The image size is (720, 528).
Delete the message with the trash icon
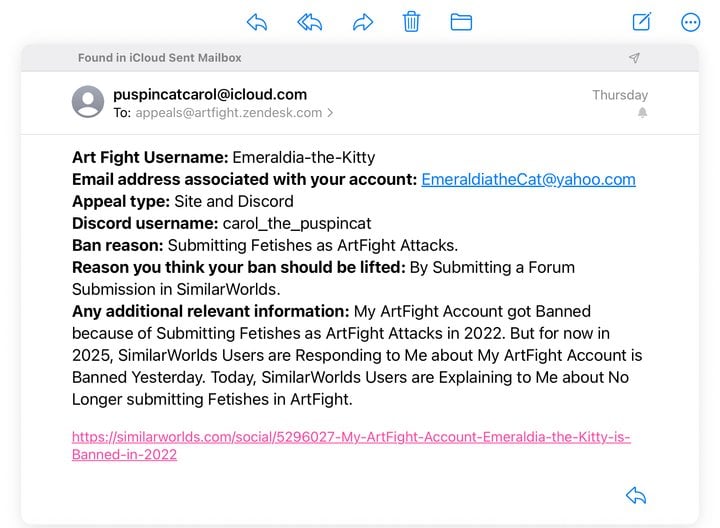411,22
